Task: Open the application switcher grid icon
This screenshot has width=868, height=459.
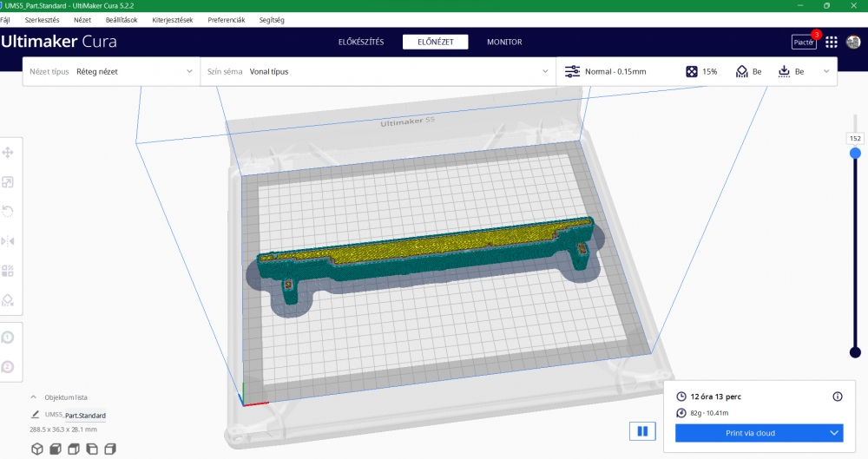Action: (832, 42)
